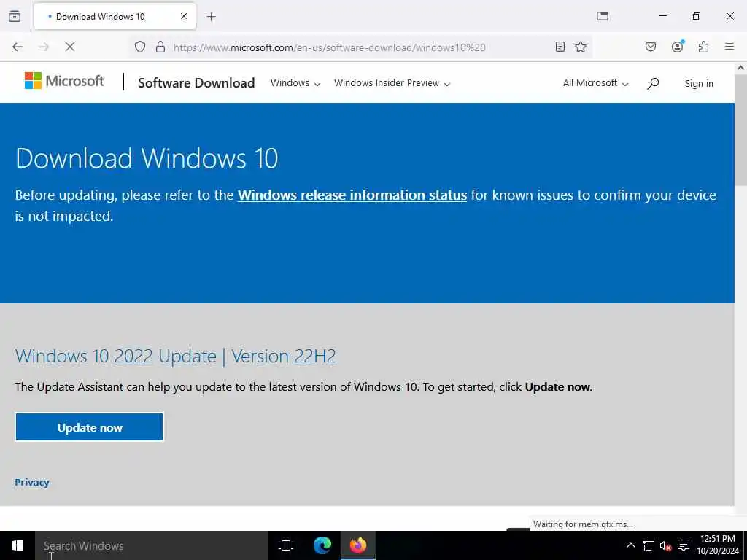Screen dimensions: 747x560
Task: Launch Microsoft Edge from the taskbar
Action: pos(322,545)
